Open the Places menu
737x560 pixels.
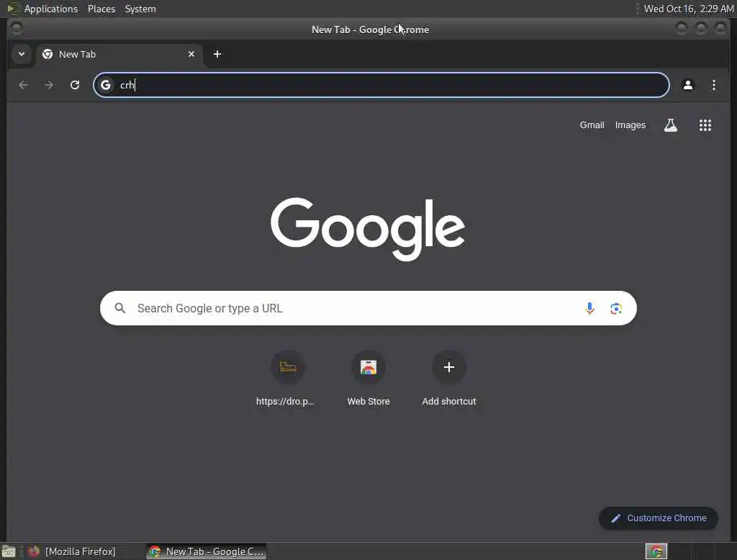click(x=101, y=9)
